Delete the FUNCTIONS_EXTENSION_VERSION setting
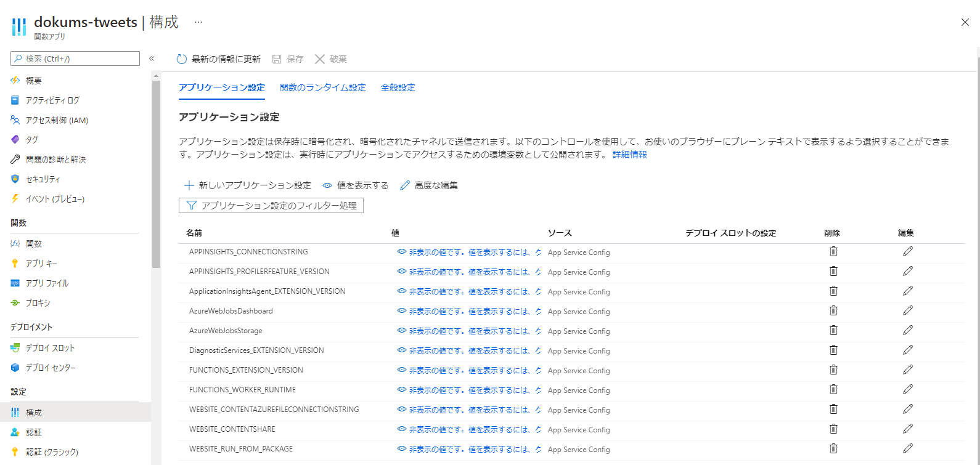This screenshot has height=465, width=980. click(833, 370)
